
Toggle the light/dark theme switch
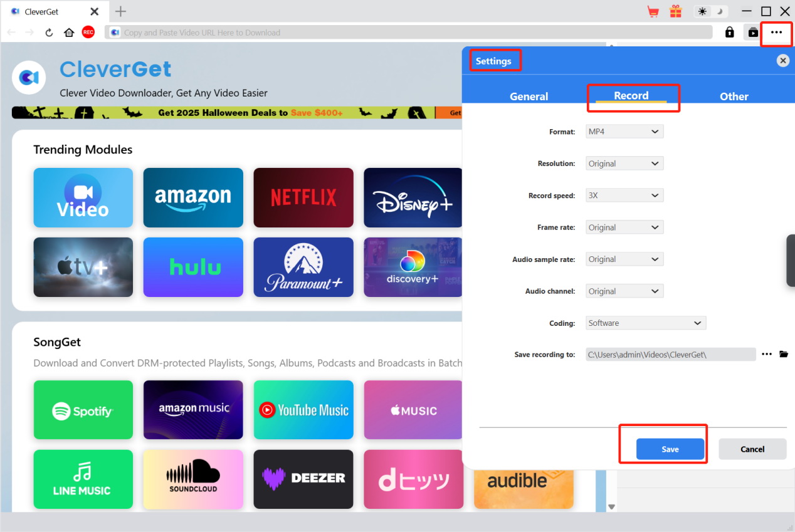click(712, 11)
